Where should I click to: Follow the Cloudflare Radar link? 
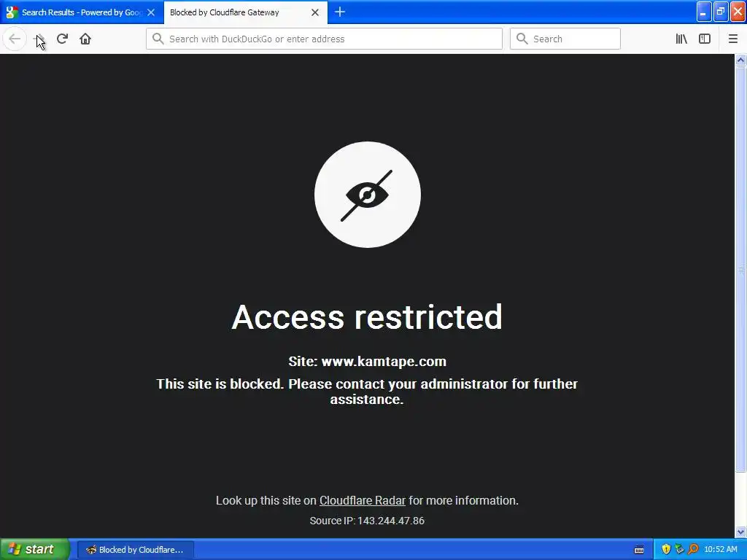362,500
